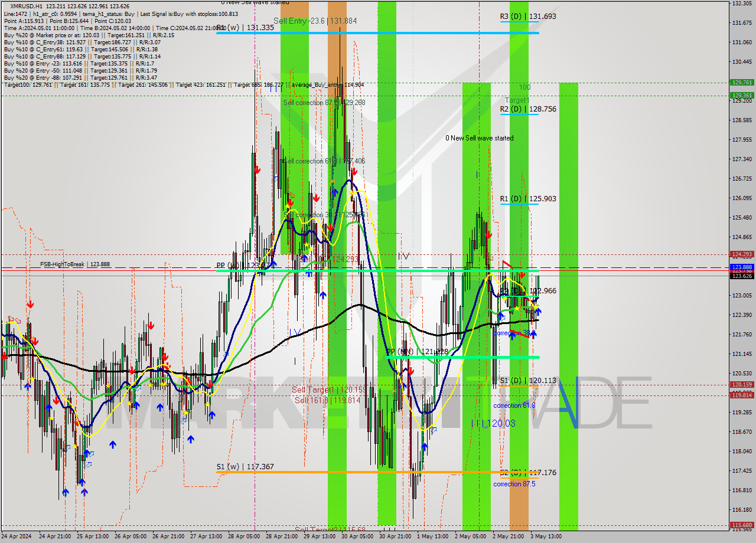The height and width of the screenshot is (543, 756).
Task: Click the current price 123.626 axis tag
Action: tap(742, 276)
